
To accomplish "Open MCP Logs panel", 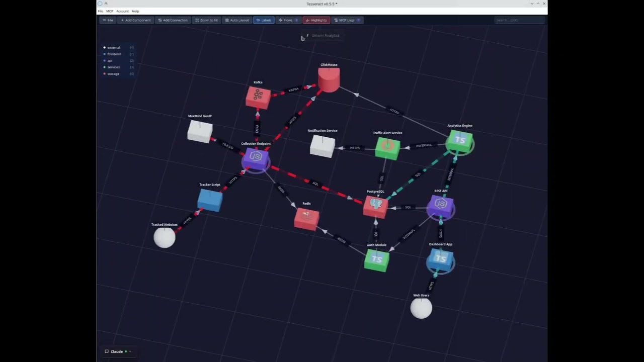I will click(347, 20).
